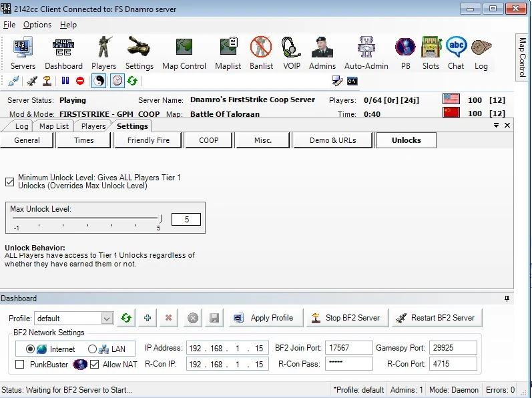
Task: Open the Players soldier icon
Action: pyautogui.click(x=104, y=53)
